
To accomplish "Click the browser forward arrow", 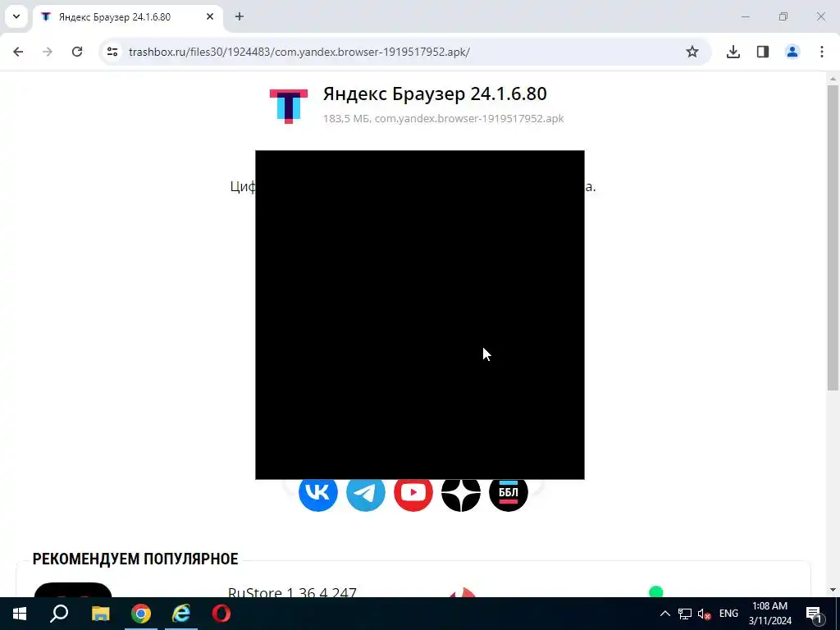I will pos(48,52).
